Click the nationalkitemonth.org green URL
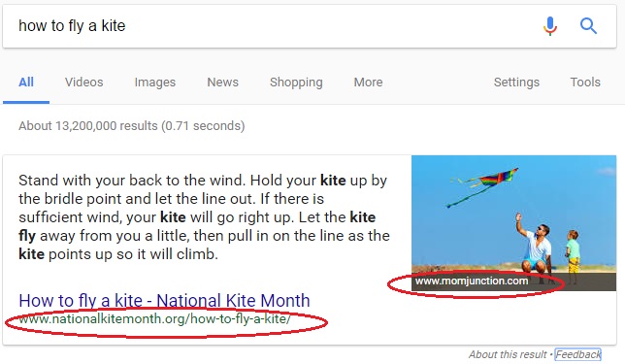Screen dimensions: 625x364 (x=154, y=319)
